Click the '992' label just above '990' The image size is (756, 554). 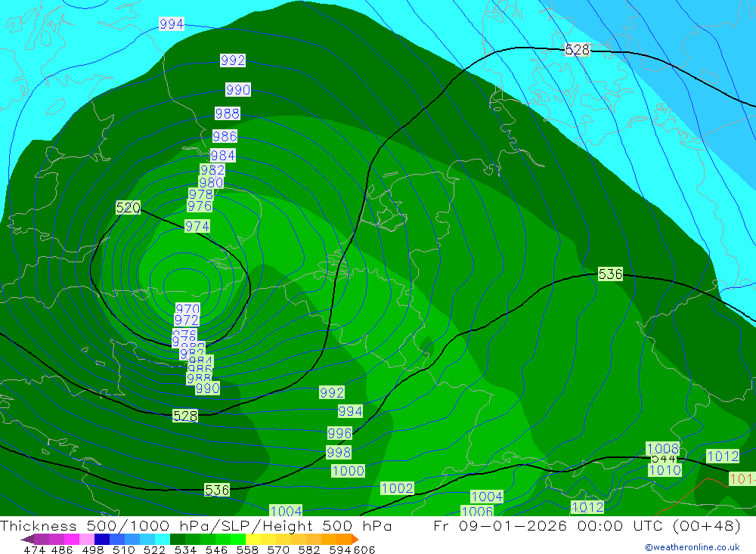pos(233,60)
